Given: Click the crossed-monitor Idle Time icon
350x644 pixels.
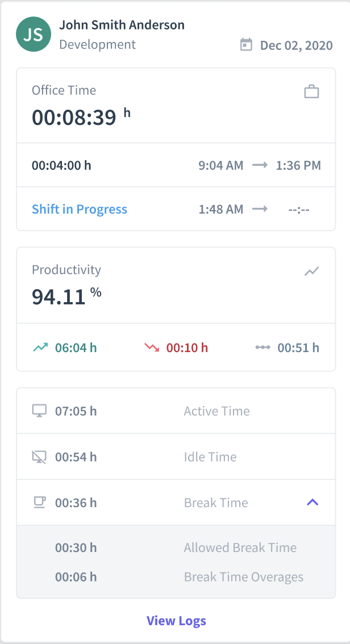Looking at the screenshot, I should click(39, 457).
